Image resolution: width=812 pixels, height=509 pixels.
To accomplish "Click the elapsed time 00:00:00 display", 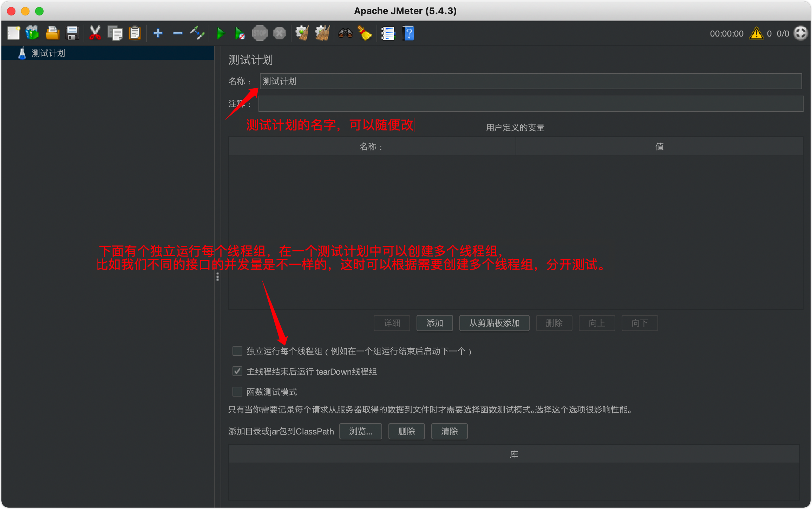I will [x=727, y=33].
